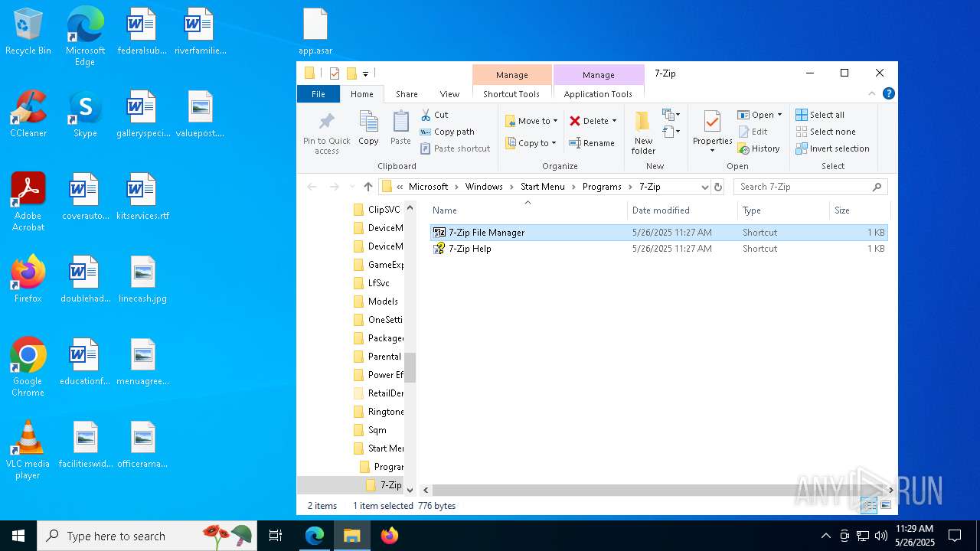The width and height of the screenshot is (980, 551).
Task: Select Ringtones folder in navigation tree
Action: tap(377, 412)
